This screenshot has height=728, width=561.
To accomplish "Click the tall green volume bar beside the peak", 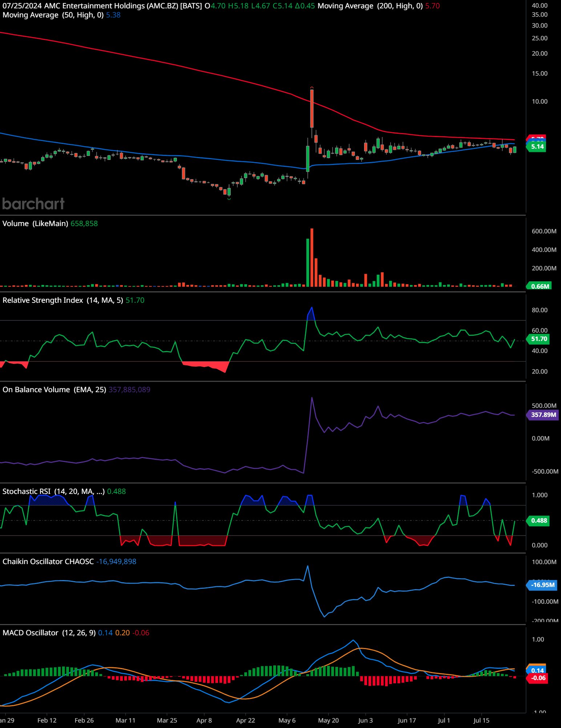I will tap(308, 263).
